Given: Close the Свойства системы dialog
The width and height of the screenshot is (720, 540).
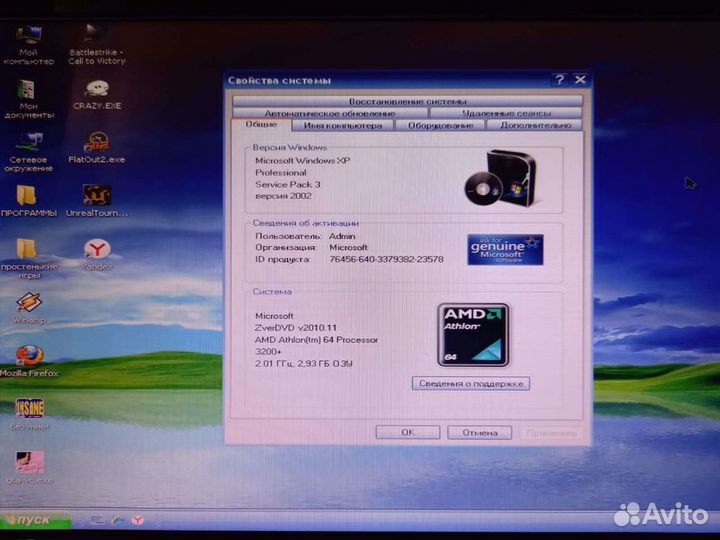Looking at the screenshot, I should 580,80.
